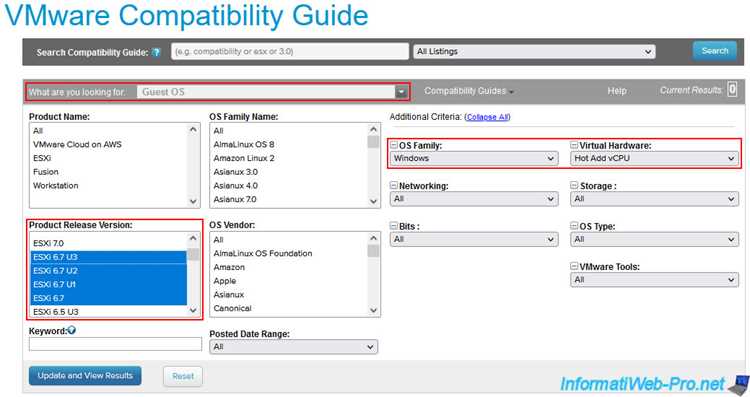Collapse the OS Type criteria box
Screen dimensions: 750x397
click(574, 226)
